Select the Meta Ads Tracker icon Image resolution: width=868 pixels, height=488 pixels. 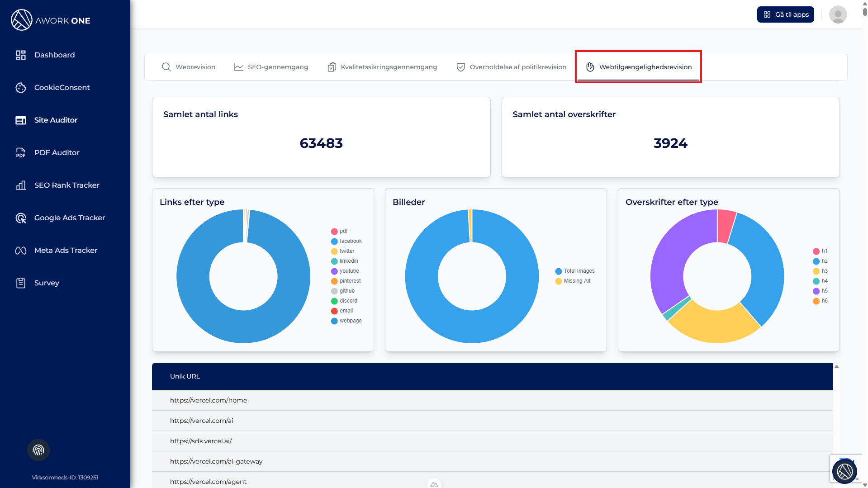pyautogui.click(x=21, y=251)
